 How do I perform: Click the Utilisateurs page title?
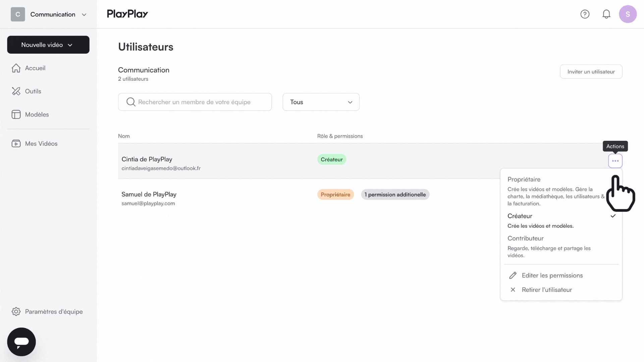point(146,47)
